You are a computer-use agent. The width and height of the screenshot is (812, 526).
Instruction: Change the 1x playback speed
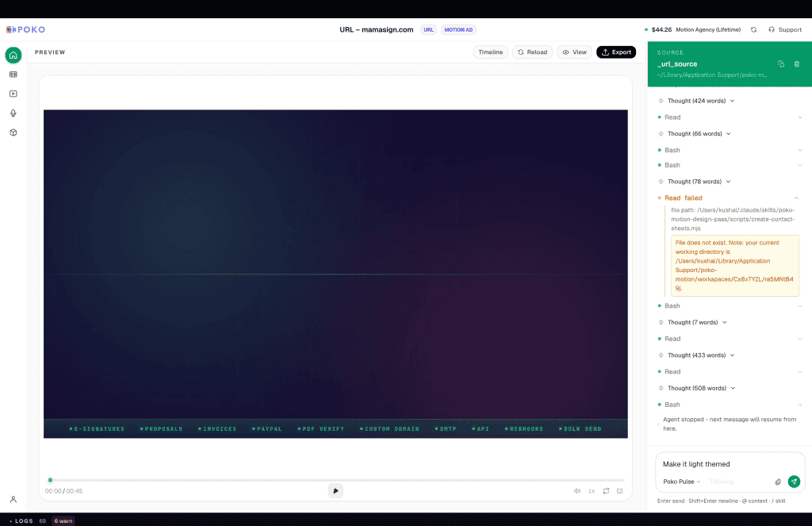tap(592, 491)
